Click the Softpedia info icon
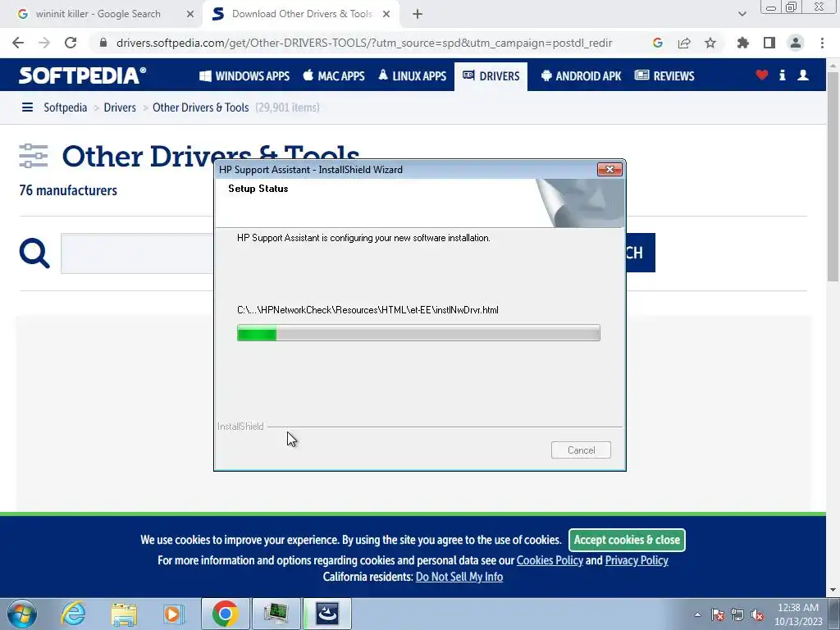The height and width of the screenshot is (630, 840). (782, 75)
